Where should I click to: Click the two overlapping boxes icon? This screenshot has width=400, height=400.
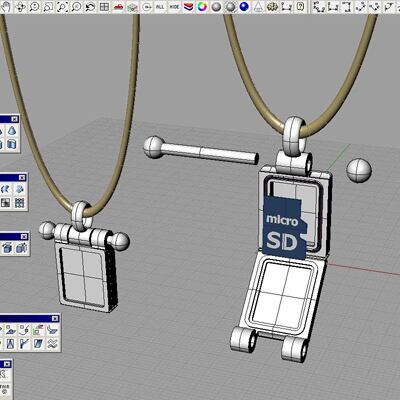(x=21, y=248)
